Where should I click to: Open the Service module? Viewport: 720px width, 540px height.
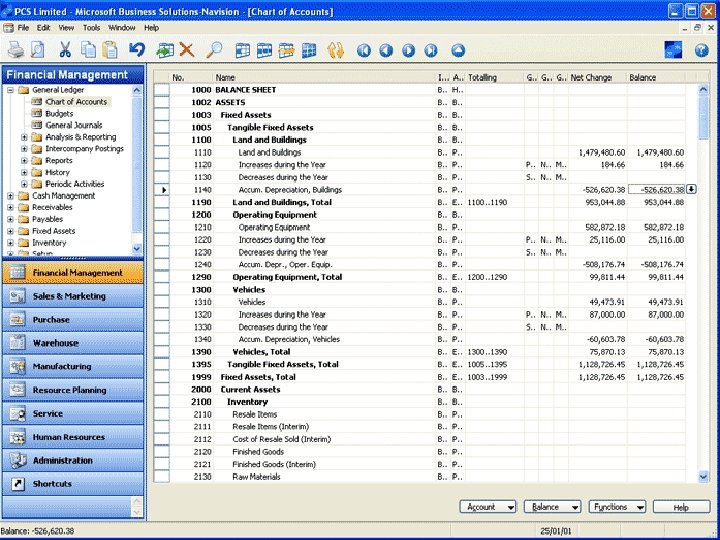click(x=73, y=413)
